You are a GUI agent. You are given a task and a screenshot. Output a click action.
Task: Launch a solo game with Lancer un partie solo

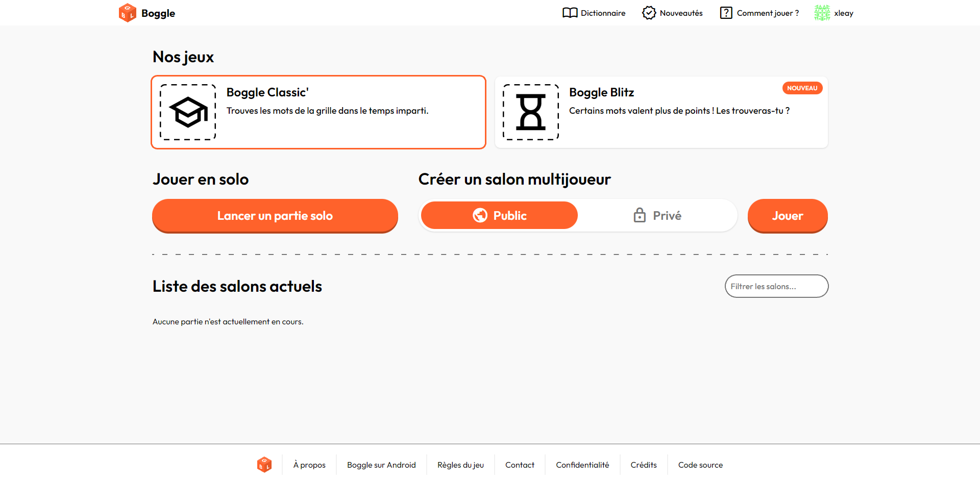pyautogui.click(x=275, y=216)
